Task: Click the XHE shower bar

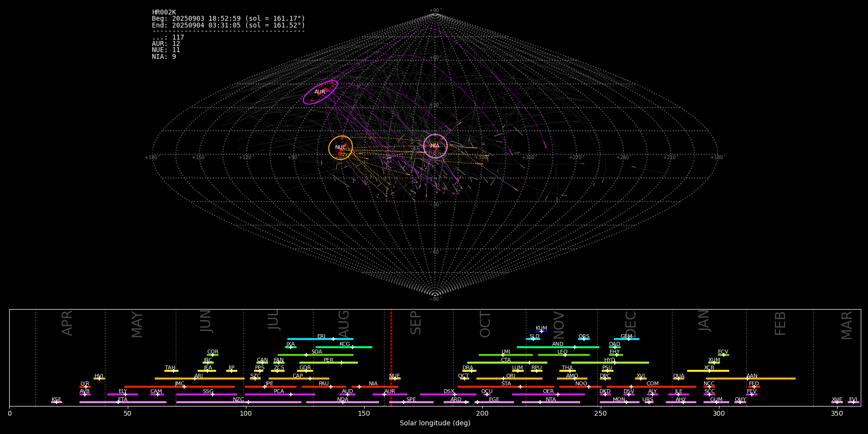Action: point(837,402)
